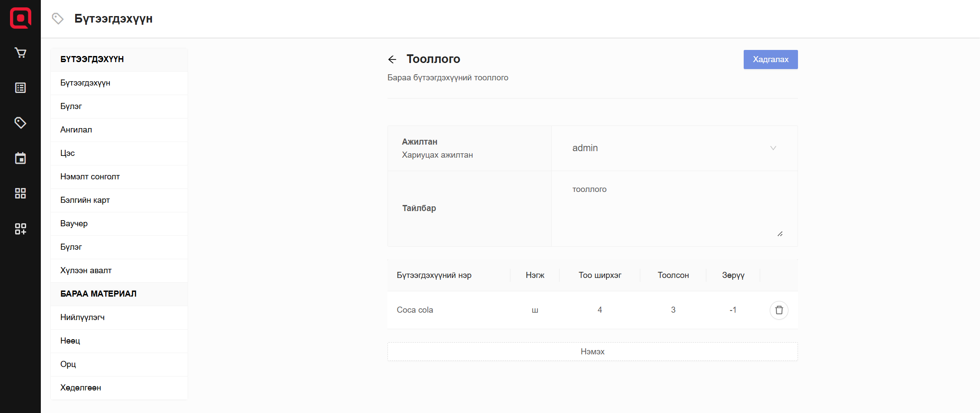Screen dimensions: 980x413
Task: Click the dropdown chevron in Ажилтан field
Action: pyautogui.click(x=773, y=148)
